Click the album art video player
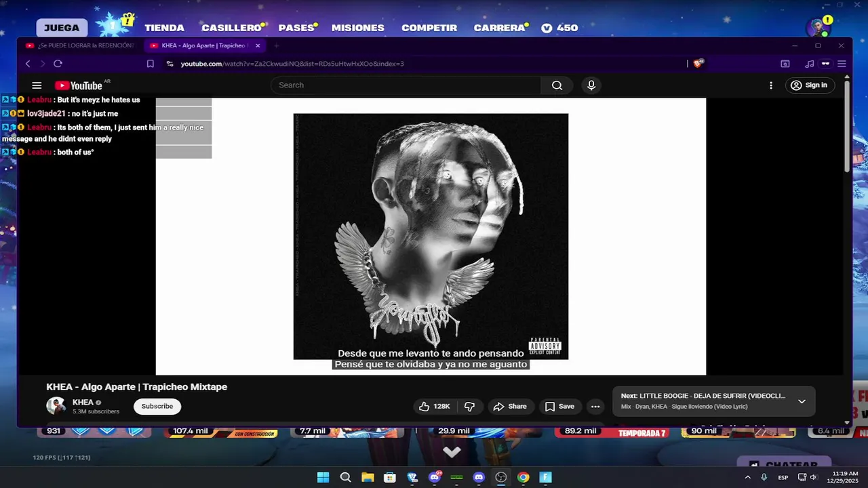868x488 pixels. 431,237
